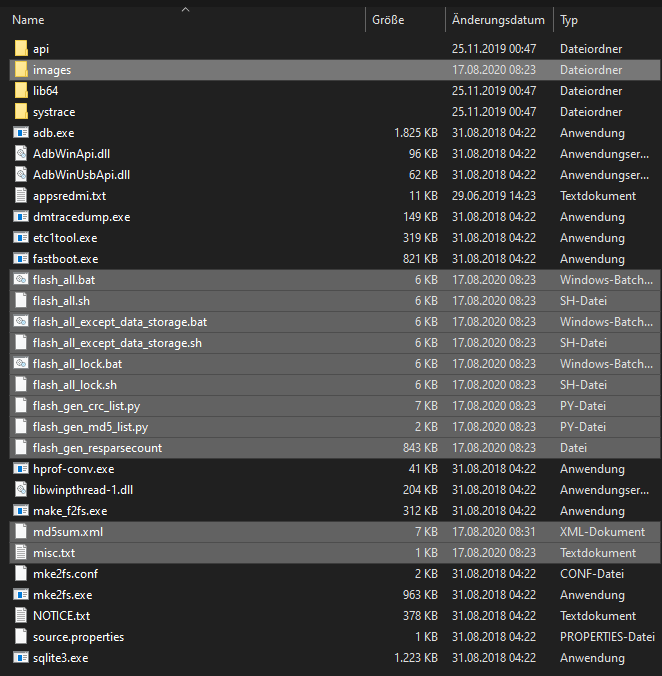Click the CONF-Datei type cell
This screenshot has height=676, width=662.
tap(592, 574)
